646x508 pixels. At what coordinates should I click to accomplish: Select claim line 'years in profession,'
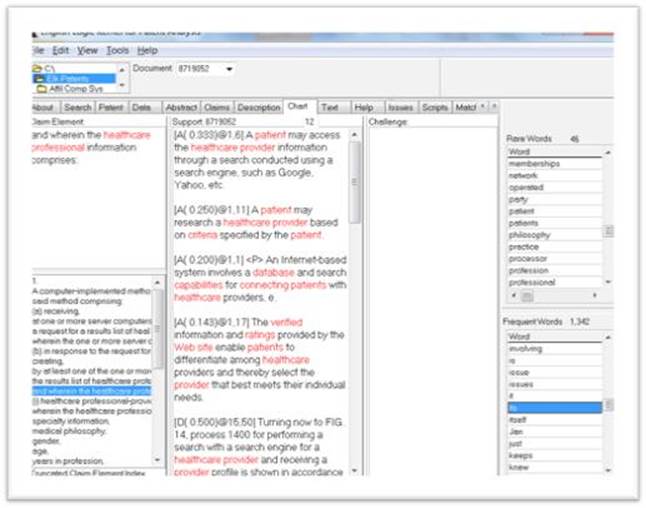coord(91,461)
